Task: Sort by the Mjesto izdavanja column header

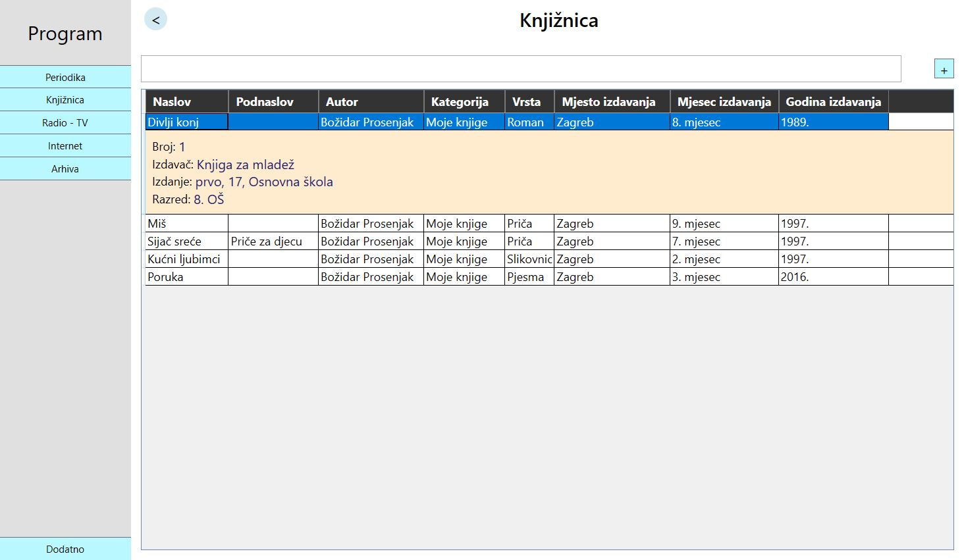Action: coord(612,102)
